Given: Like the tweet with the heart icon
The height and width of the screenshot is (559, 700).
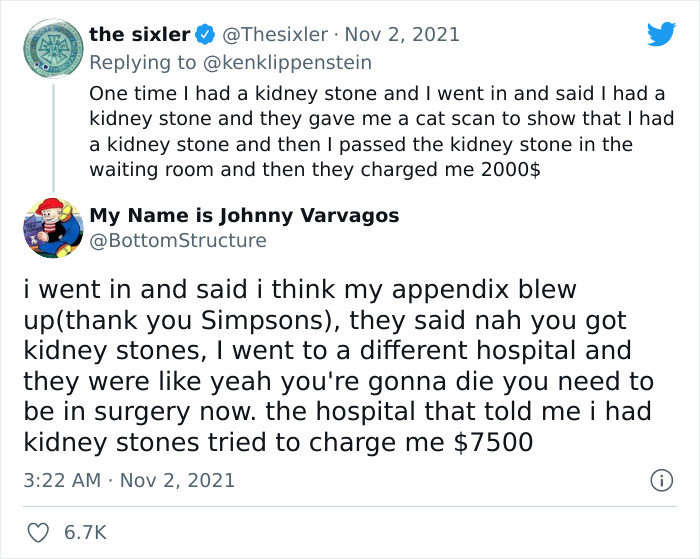Looking at the screenshot, I should click(38, 533).
